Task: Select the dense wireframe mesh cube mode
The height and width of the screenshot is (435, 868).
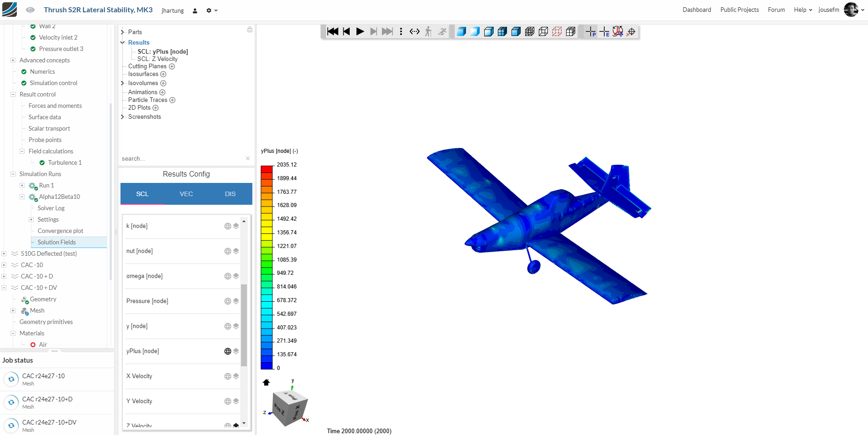Action: point(530,31)
